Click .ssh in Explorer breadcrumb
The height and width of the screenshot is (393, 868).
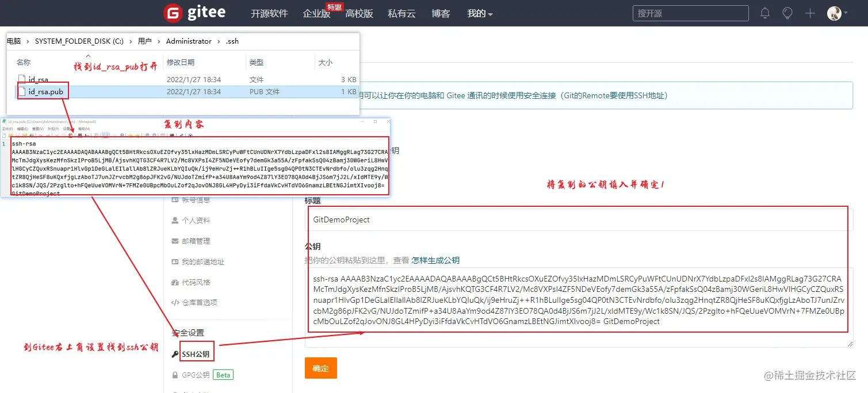click(x=232, y=41)
